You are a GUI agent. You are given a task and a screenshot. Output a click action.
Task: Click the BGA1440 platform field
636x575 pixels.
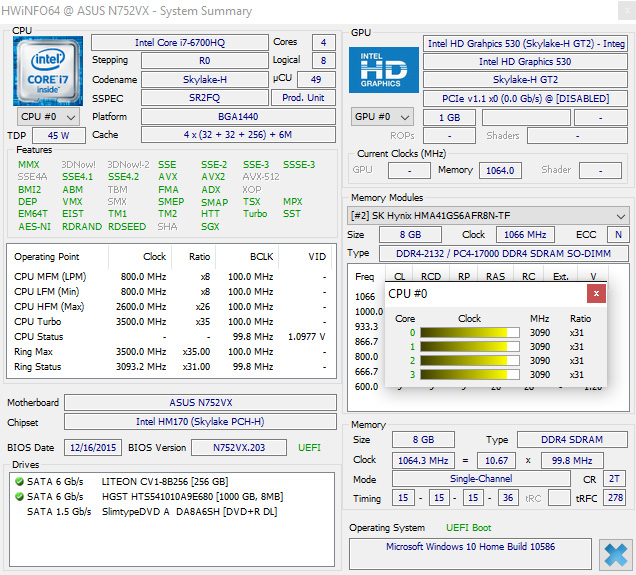(238, 117)
